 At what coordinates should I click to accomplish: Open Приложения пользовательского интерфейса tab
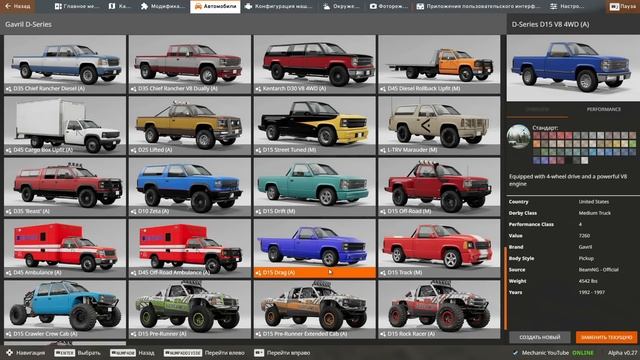[478, 6]
